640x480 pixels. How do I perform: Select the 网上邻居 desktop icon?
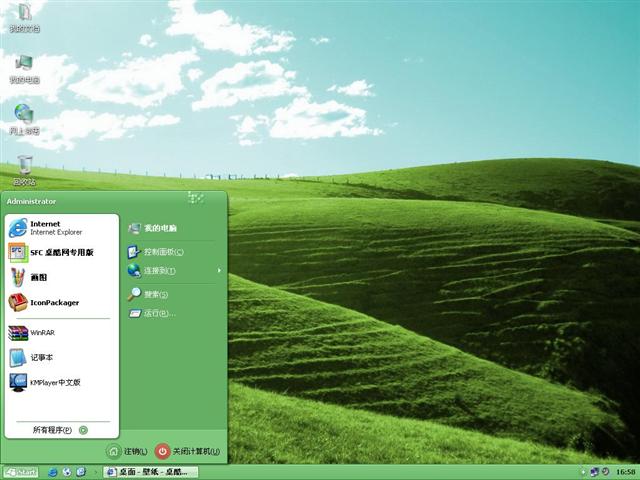point(24,119)
